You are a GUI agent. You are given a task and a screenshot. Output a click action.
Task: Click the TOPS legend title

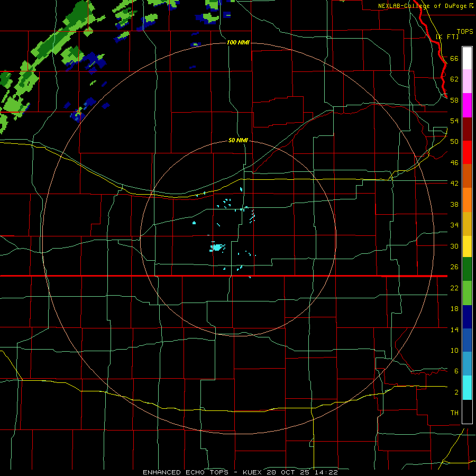coord(465,31)
